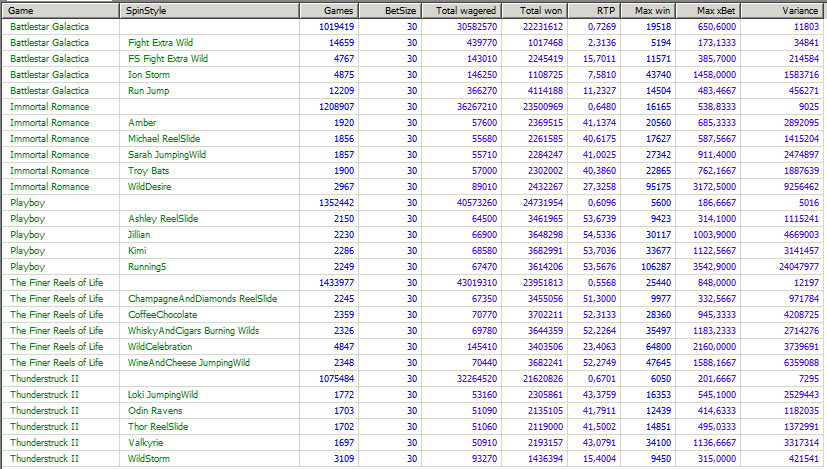
Task: Select max win value 95175
Action: coord(658,187)
